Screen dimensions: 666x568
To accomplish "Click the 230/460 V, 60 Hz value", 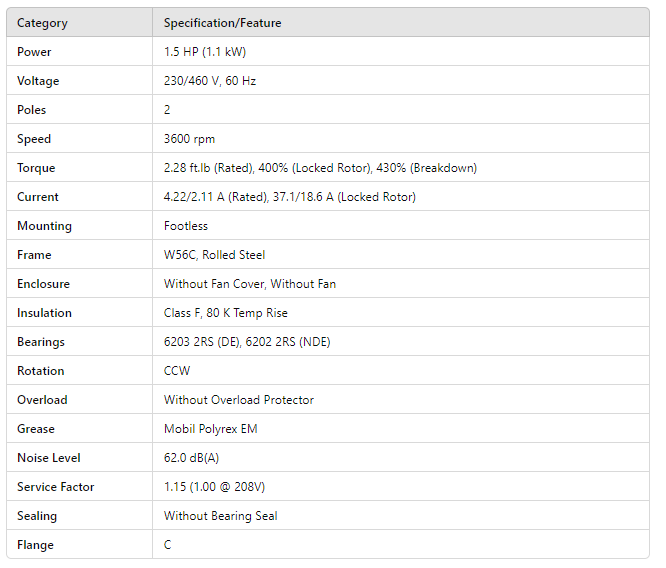I will click(x=210, y=81).
